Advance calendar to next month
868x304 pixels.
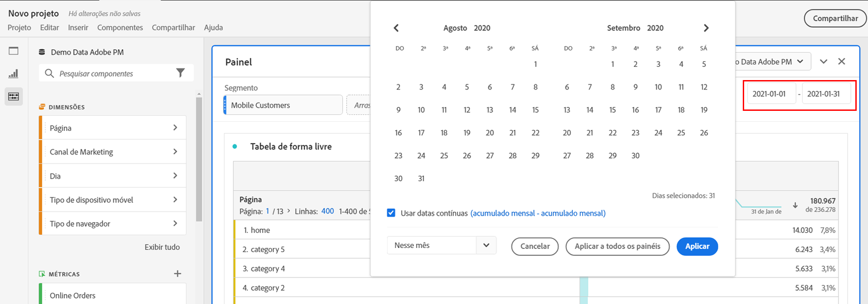[x=706, y=28]
